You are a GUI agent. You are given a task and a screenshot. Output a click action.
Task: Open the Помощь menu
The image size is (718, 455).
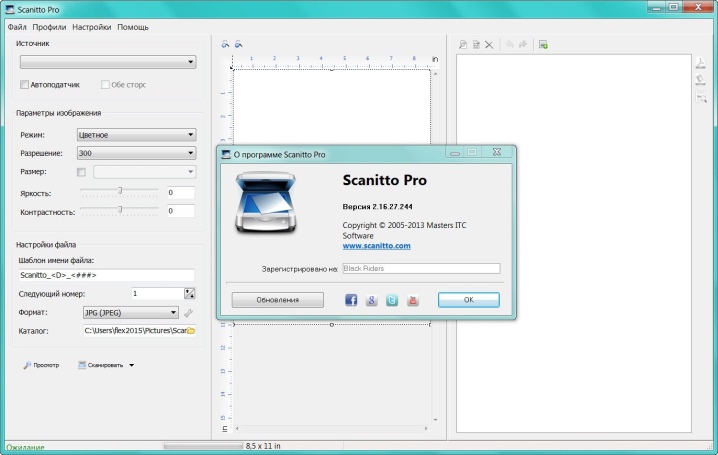[133, 27]
